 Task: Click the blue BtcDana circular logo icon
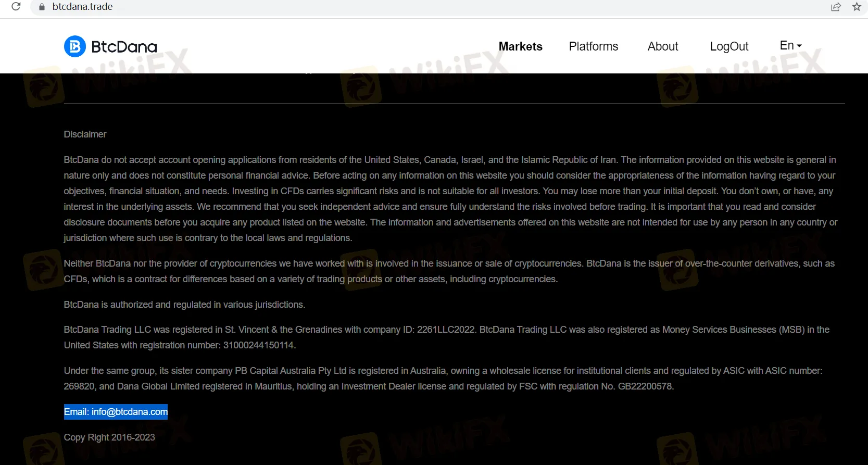[x=75, y=46]
